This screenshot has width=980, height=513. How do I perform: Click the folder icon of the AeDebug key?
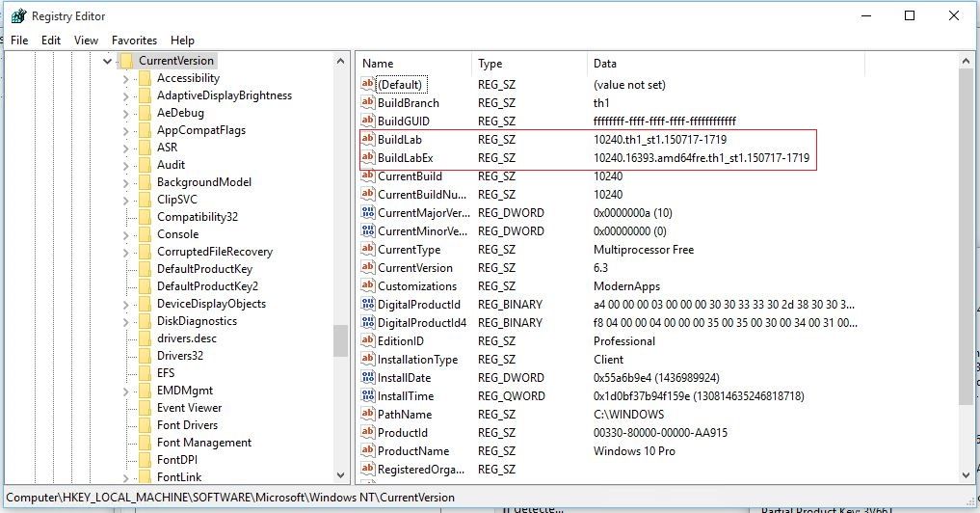click(145, 113)
